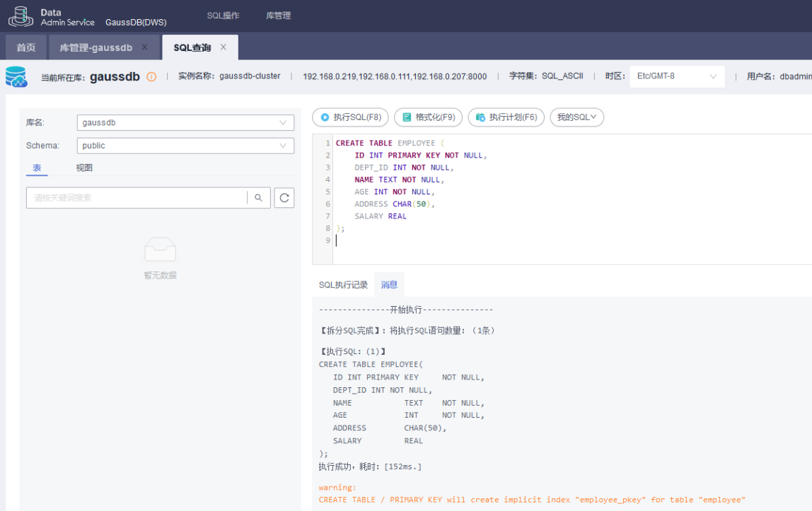Switch to the 表 tab
This screenshot has width=812, height=511.
[37, 168]
